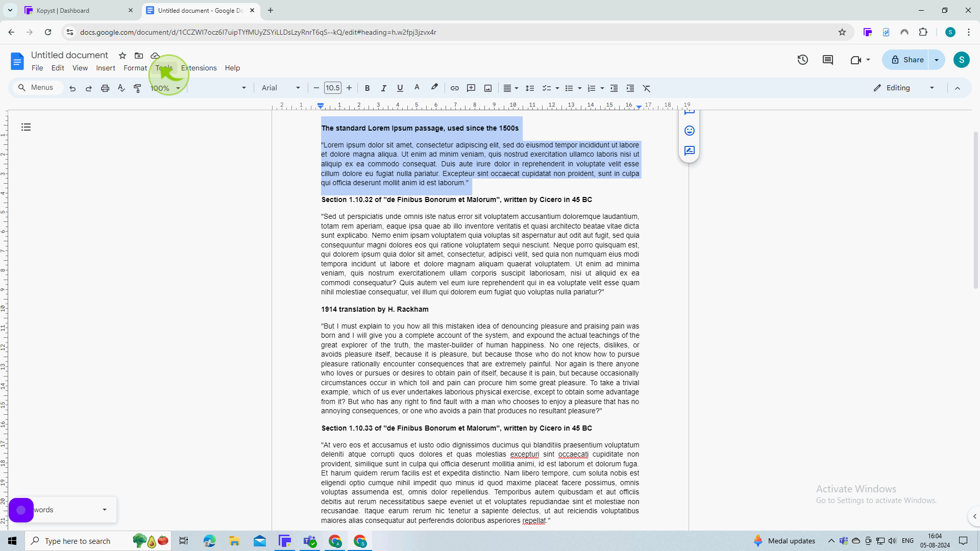
Task: Open File Explorer from the taskbar
Action: click(x=234, y=541)
